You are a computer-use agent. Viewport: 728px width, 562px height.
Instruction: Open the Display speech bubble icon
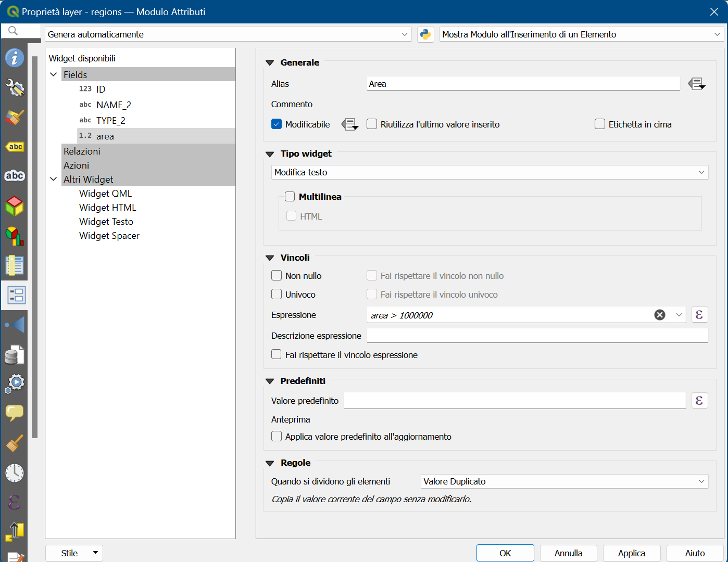pos(15,414)
